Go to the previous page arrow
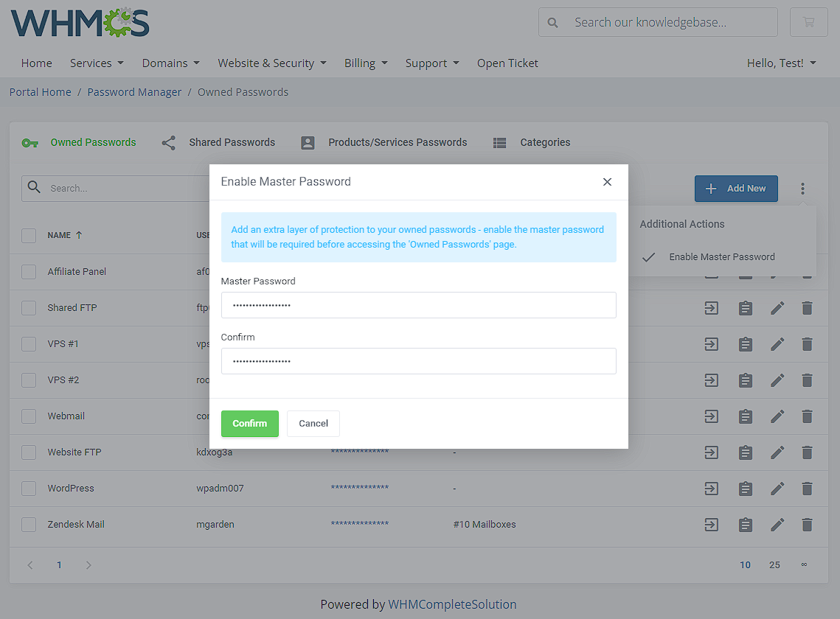Image resolution: width=840 pixels, height=619 pixels. [x=30, y=565]
